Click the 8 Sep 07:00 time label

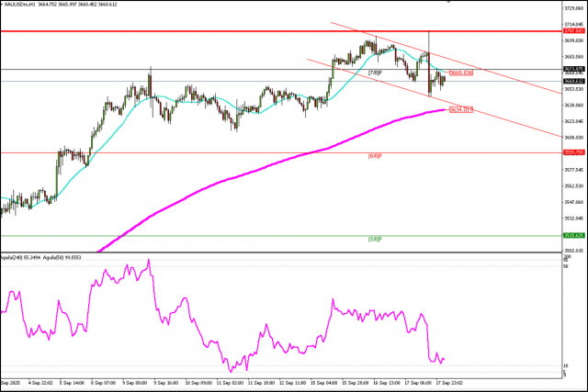click(x=103, y=383)
